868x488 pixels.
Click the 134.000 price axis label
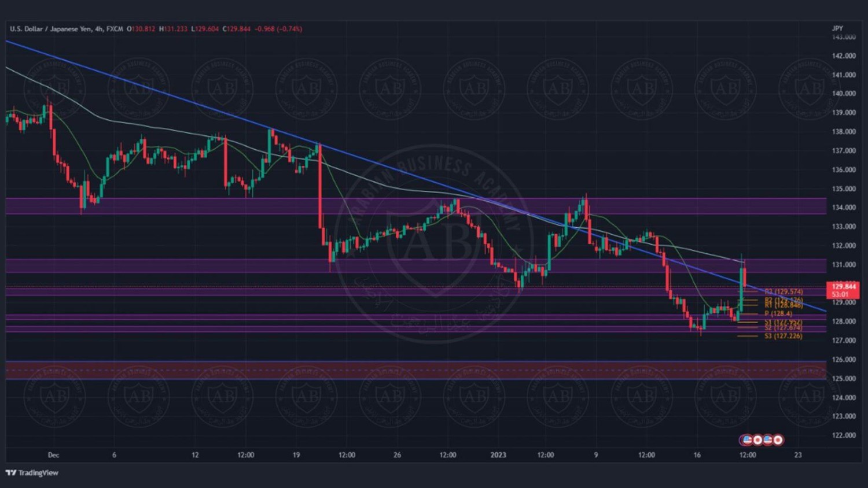coord(844,208)
